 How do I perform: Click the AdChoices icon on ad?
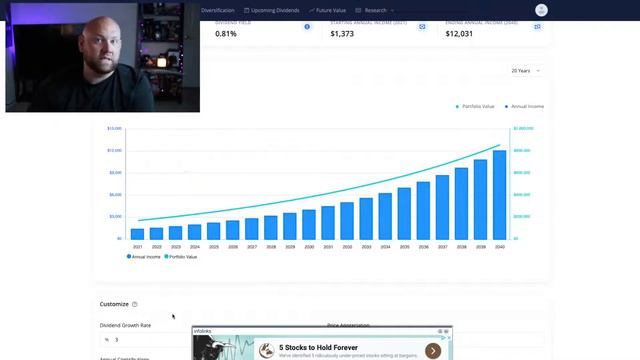(443, 338)
